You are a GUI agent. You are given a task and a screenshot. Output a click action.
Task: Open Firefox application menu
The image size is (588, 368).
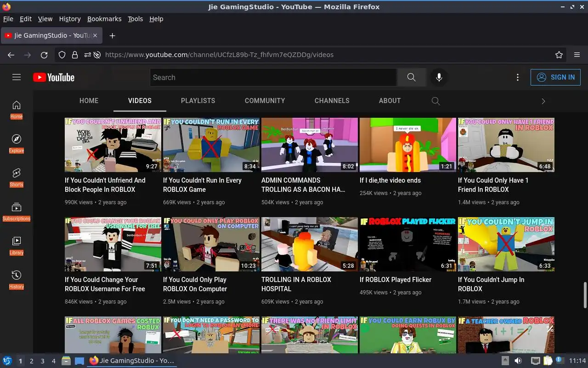pos(577,55)
